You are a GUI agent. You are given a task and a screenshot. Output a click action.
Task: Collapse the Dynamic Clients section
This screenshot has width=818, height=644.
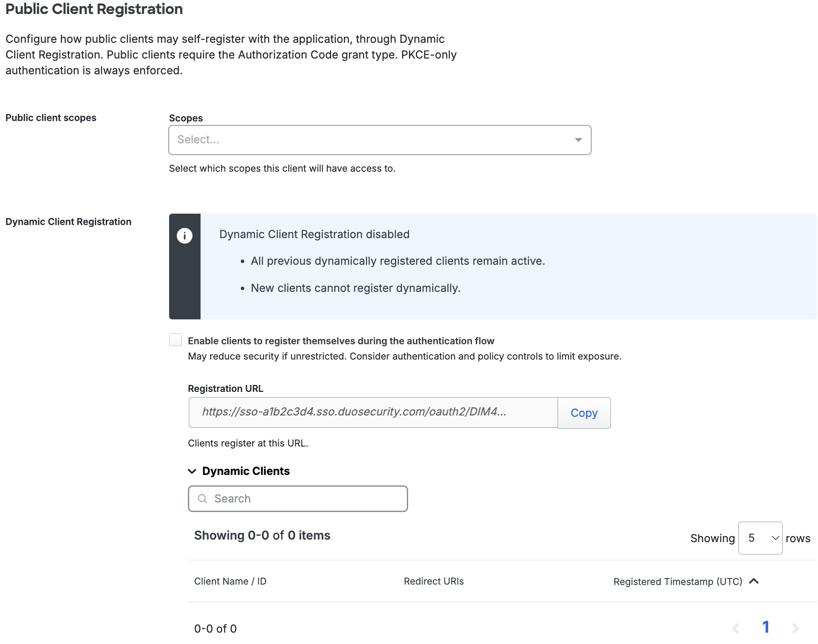[191, 471]
